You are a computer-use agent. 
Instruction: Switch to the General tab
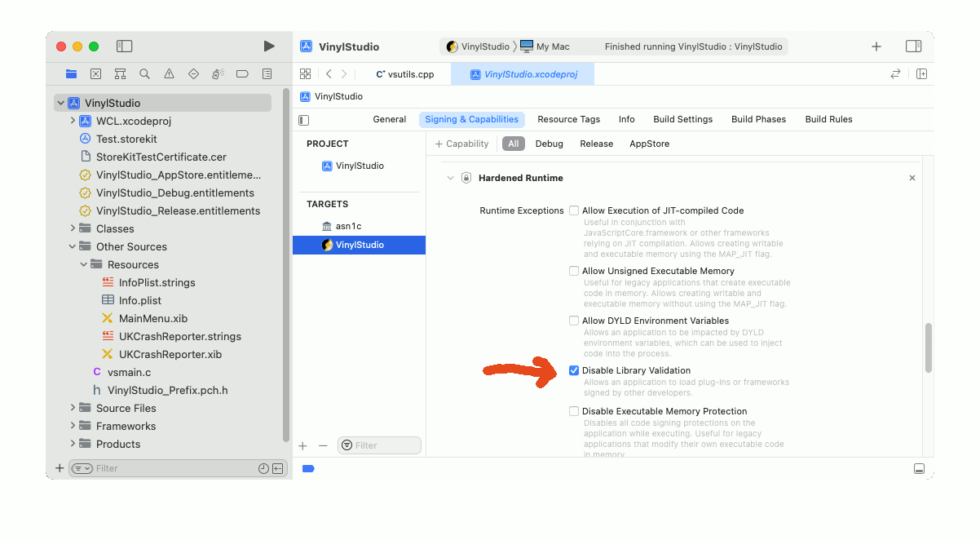tap(390, 119)
